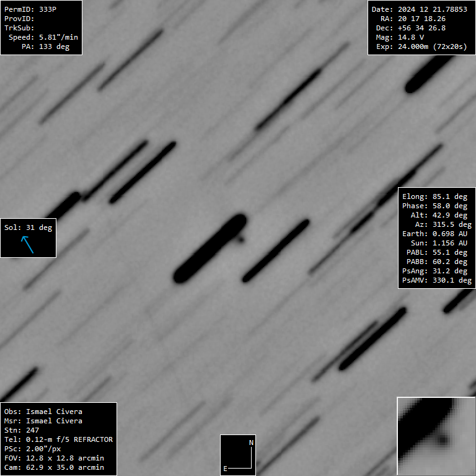Click the N label on compass

click(x=252, y=443)
